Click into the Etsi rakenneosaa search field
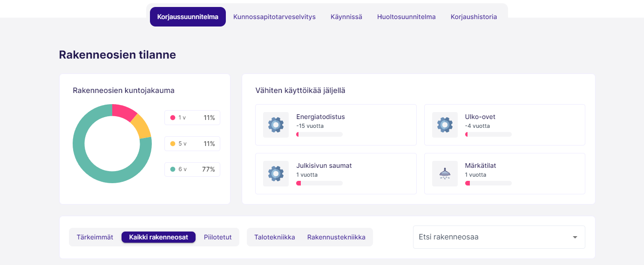Image resolution: width=644 pixels, height=265 pixels. [x=489, y=237]
